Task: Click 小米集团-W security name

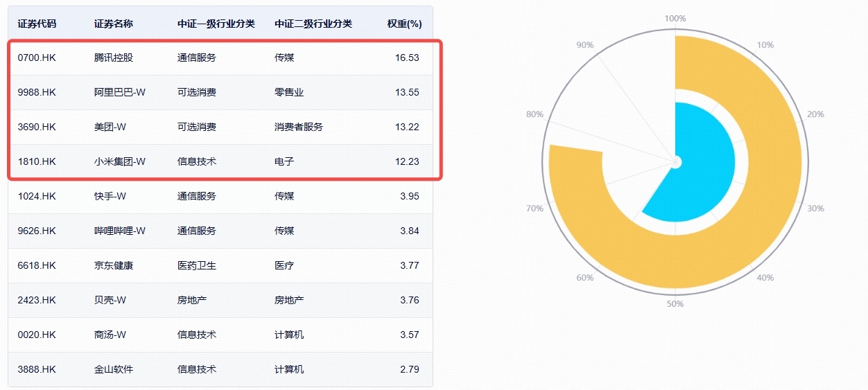Action: click(120, 161)
